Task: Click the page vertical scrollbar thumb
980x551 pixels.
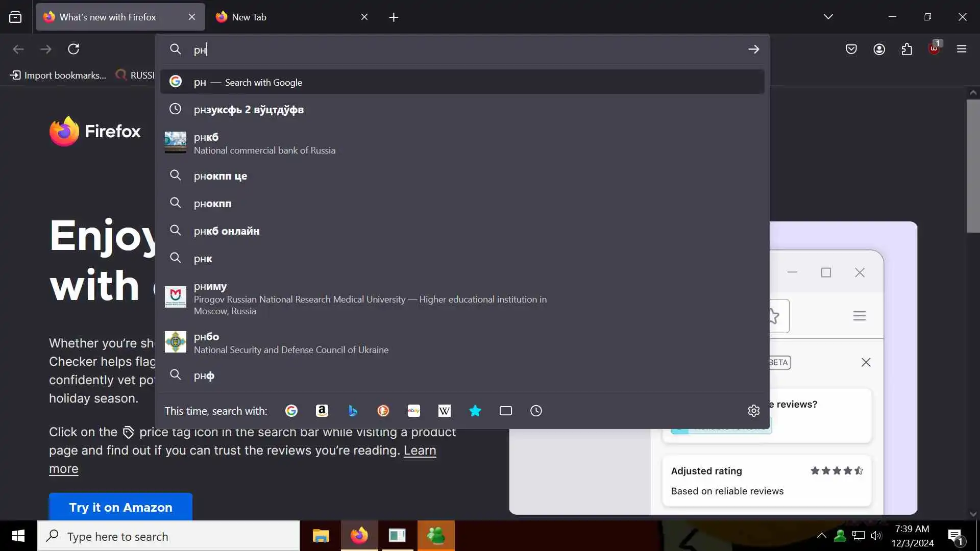Action: tap(973, 166)
